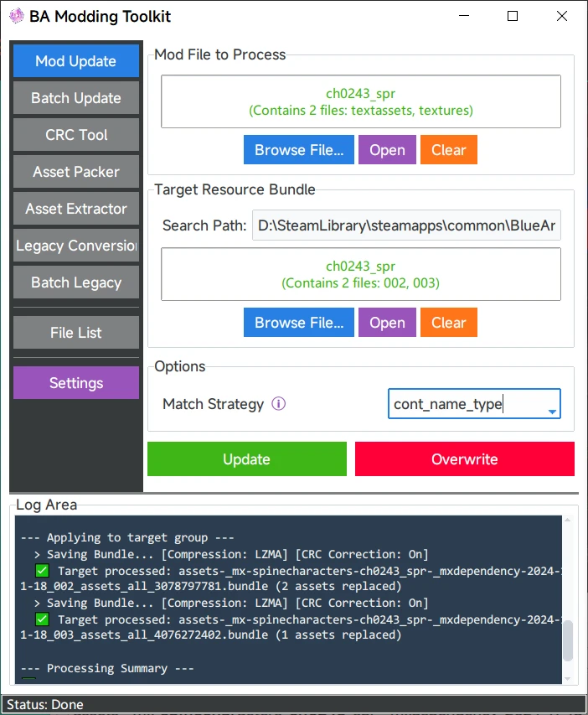Viewport: 588px width, 715px height.
Task: Click the log scrollbar down arrow
Action: (568, 678)
